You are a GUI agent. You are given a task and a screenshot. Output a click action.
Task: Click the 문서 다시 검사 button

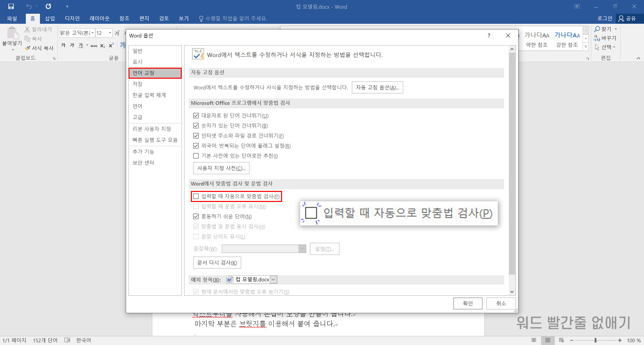(x=217, y=263)
